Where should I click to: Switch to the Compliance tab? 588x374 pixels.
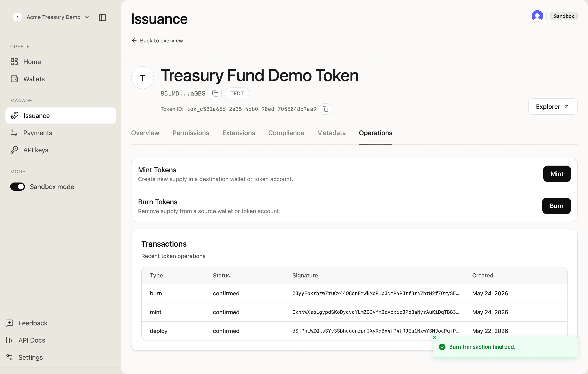tap(286, 133)
